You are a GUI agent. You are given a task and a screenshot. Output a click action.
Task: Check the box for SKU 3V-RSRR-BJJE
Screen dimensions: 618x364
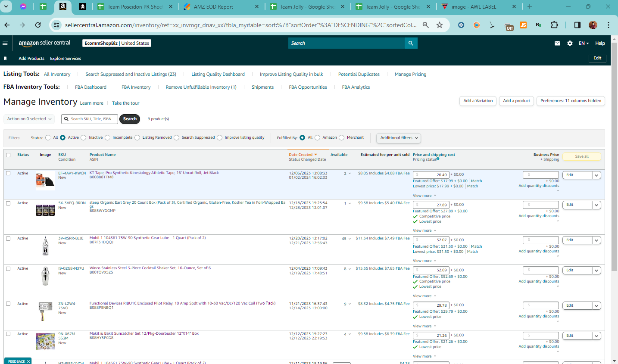point(8,238)
